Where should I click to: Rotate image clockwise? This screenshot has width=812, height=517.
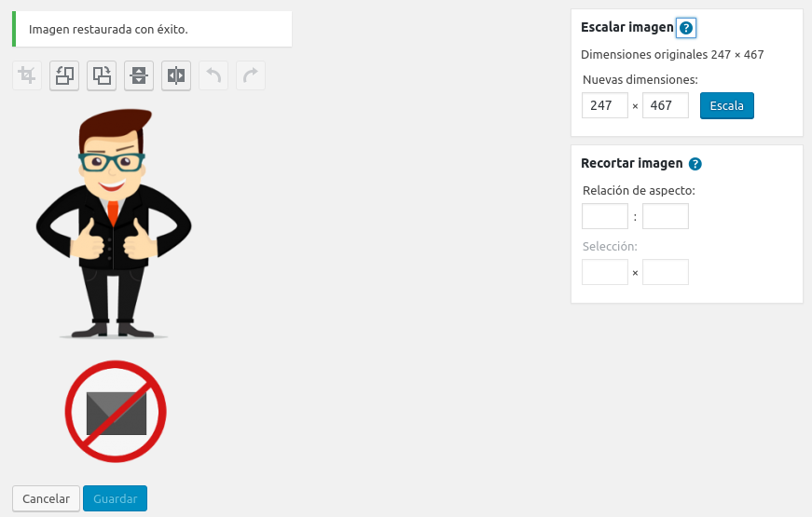point(102,75)
